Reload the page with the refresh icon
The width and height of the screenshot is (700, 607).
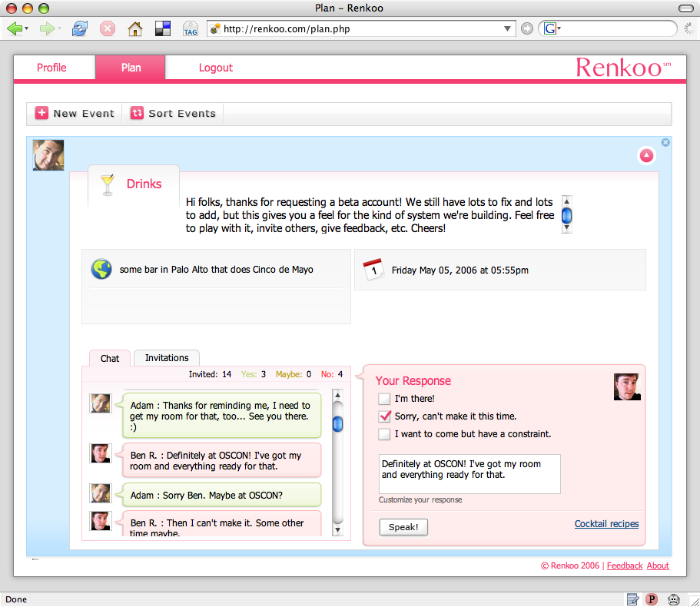[x=79, y=29]
